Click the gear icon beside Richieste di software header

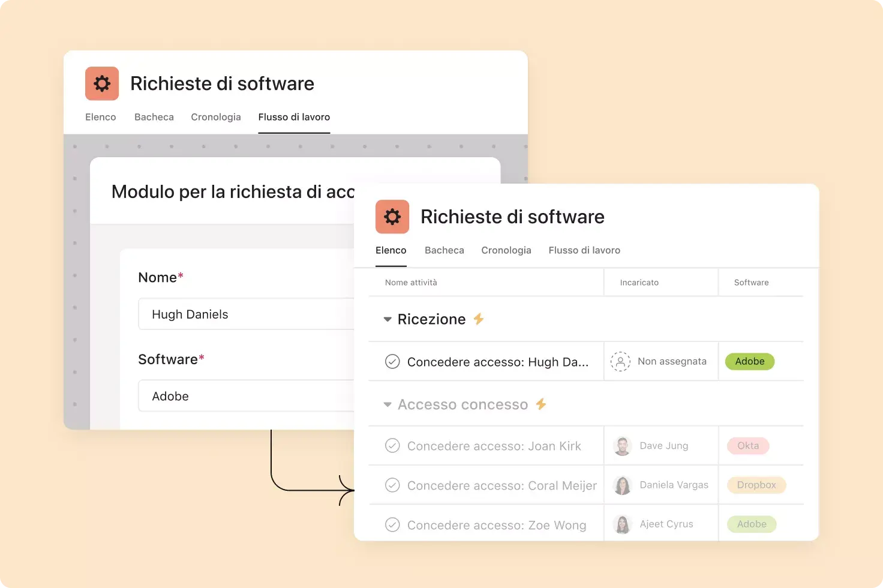392,217
